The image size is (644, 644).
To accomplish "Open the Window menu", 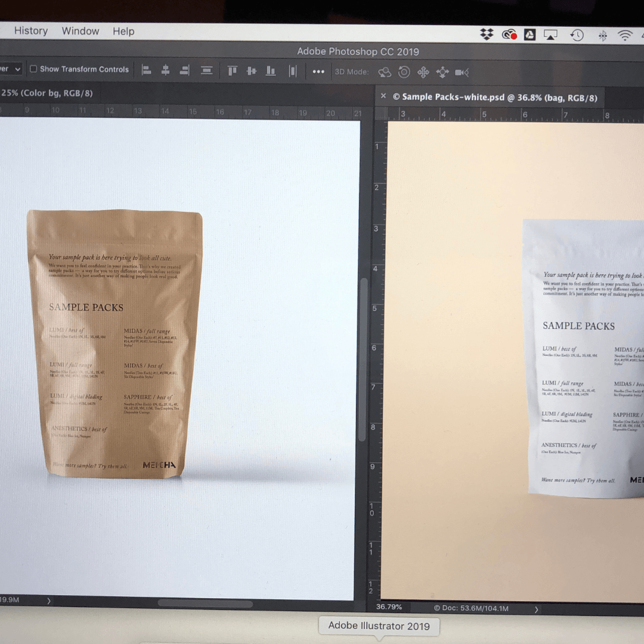I will [x=80, y=31].
